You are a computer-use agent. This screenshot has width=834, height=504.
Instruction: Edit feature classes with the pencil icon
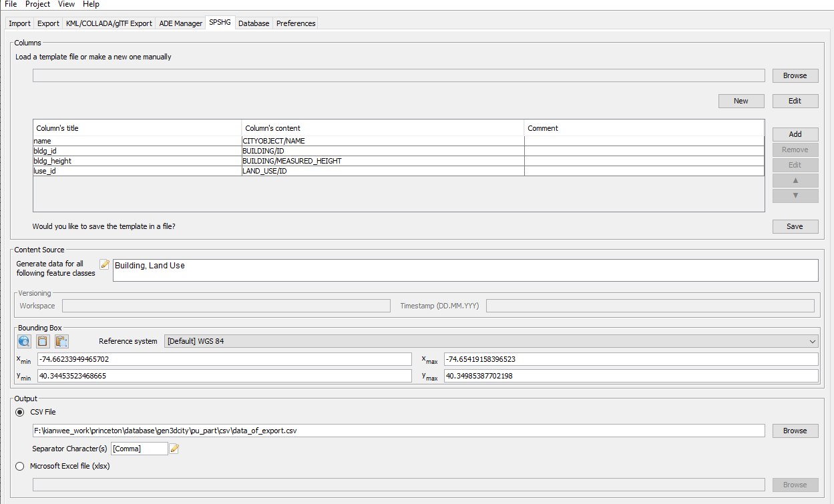(104, 264)
